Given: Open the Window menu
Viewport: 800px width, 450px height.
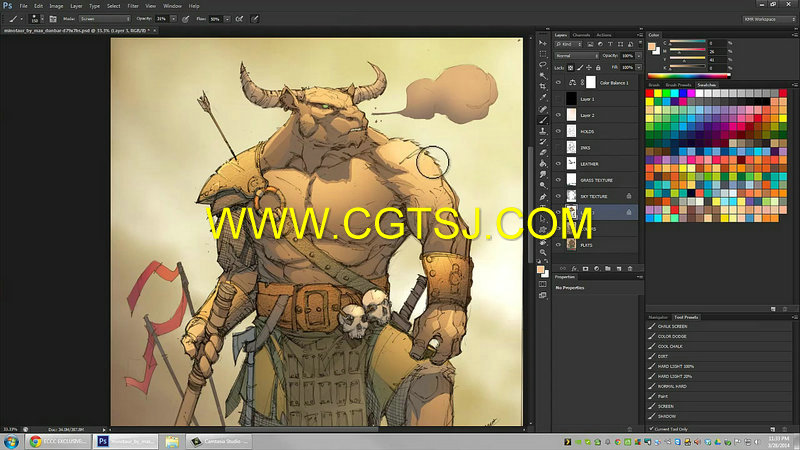Looking at the screenshot, I should coord(172,6).
